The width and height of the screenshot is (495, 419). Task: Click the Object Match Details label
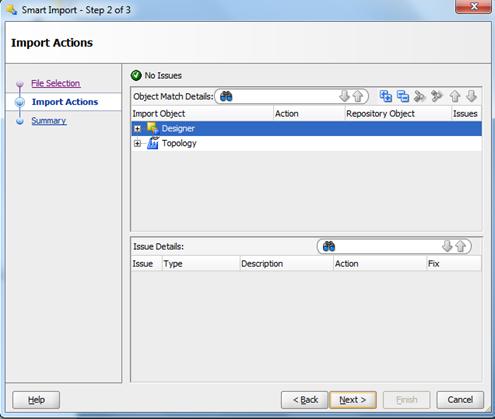click(x=173, y=97)
